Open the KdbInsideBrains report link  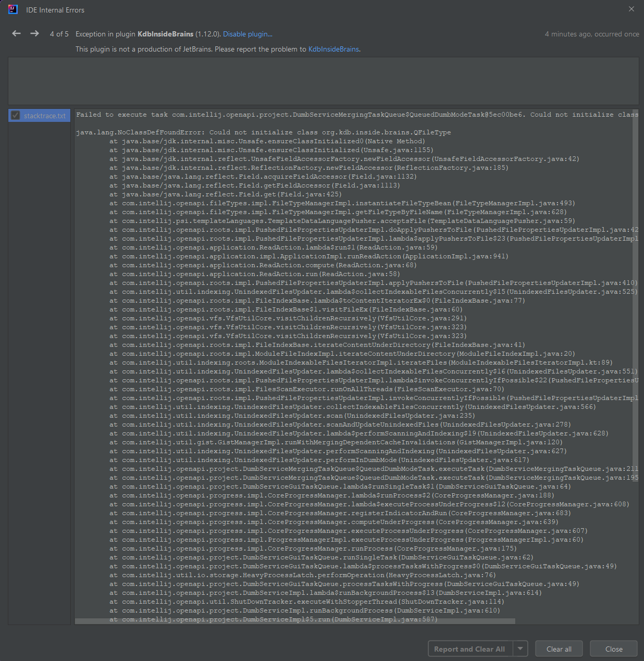point(333,49)
